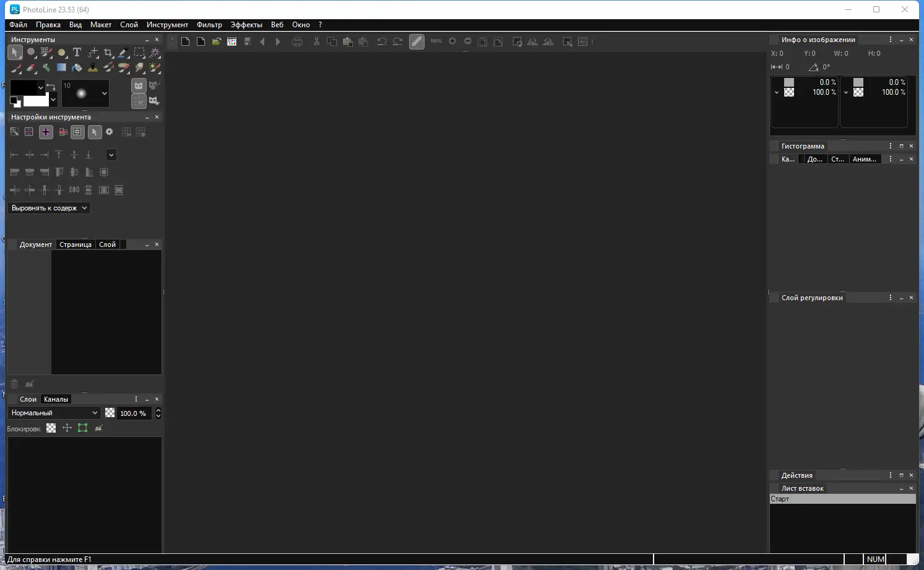The width and height of the screenshot is (924, 570).
Task: Open the Слои tab
Action: click(28, 399)
